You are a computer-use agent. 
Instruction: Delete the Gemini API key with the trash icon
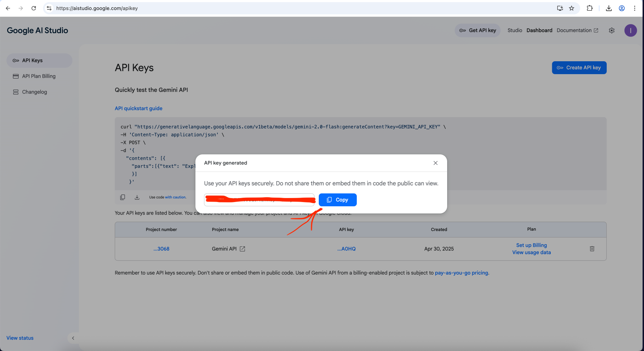pyautogui.click(x=592, y=249)
